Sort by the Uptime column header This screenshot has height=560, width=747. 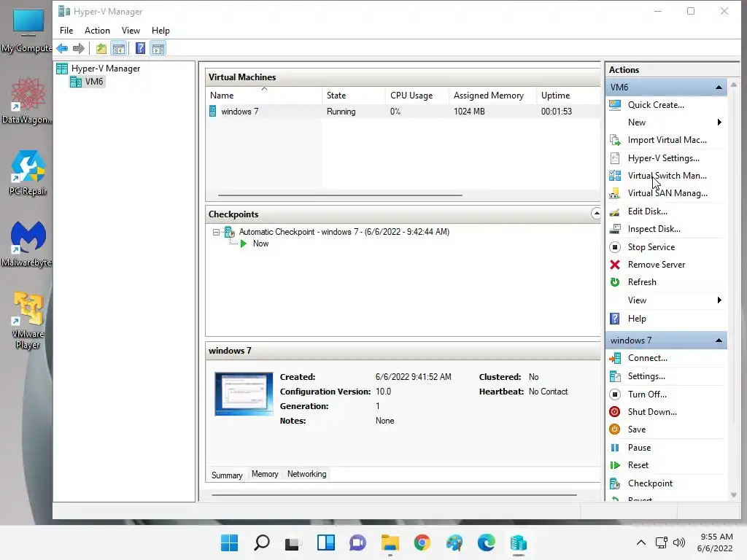(x=568, y=96)
